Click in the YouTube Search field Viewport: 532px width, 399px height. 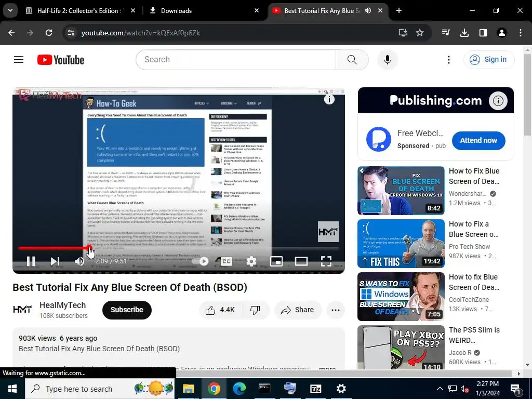[236, 60]
